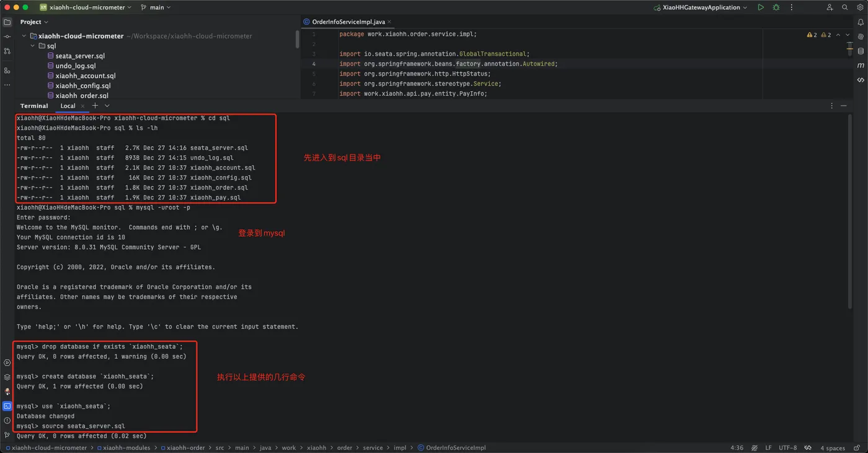Click line number 4 in editor gutter
The width and height of the screenshot is (868, 453).
[x=314, y=64]
